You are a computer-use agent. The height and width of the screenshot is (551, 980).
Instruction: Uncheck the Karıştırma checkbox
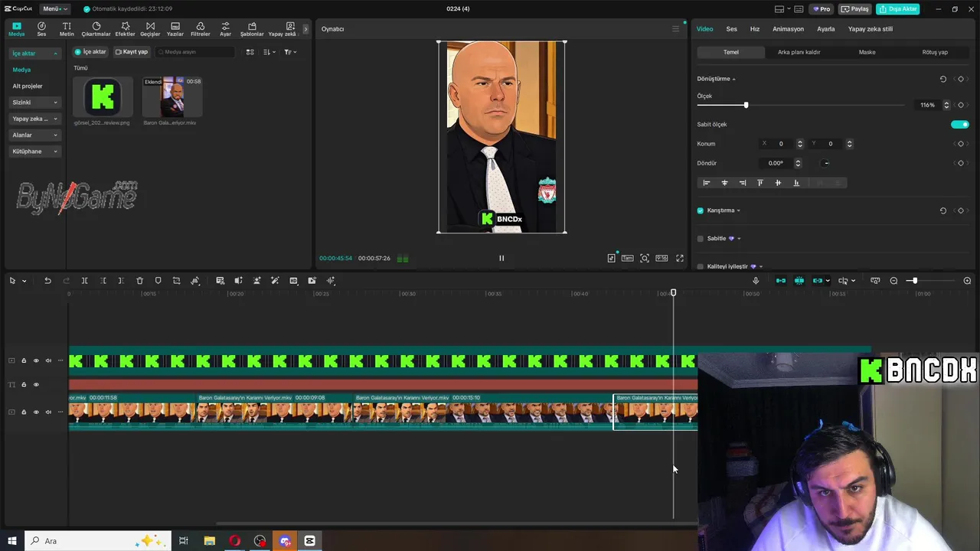700,210
